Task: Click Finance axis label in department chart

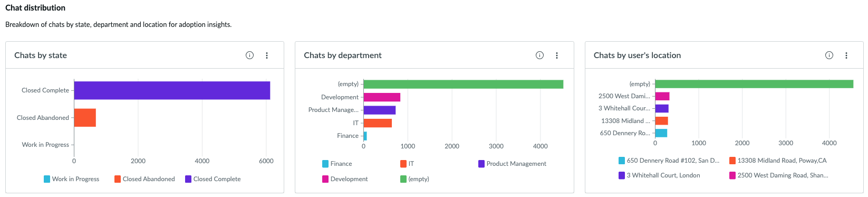Action: click(x=348, y=136)
